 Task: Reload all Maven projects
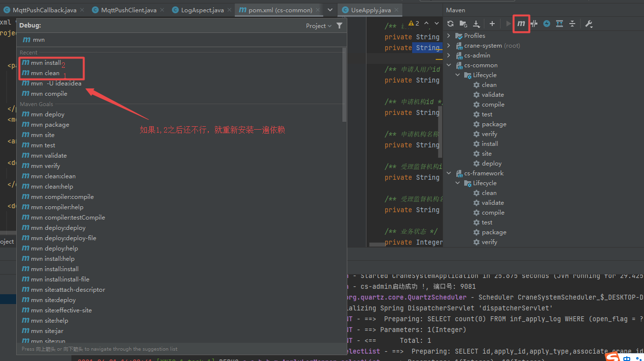point(450,23)
